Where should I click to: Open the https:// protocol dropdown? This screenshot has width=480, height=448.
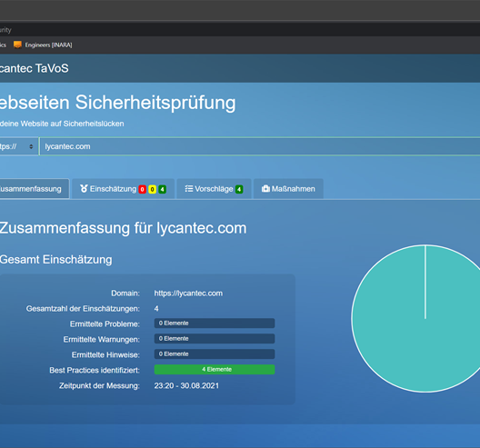[x=19, y=146]
